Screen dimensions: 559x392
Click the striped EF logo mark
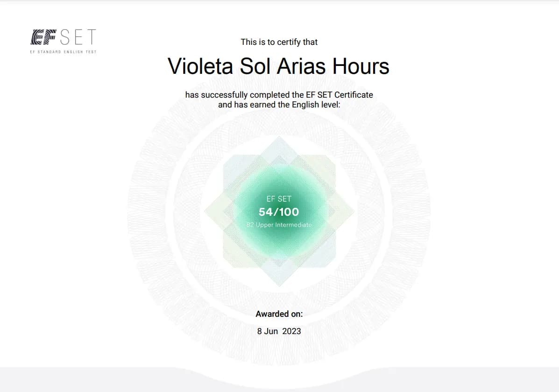point(43,37)
